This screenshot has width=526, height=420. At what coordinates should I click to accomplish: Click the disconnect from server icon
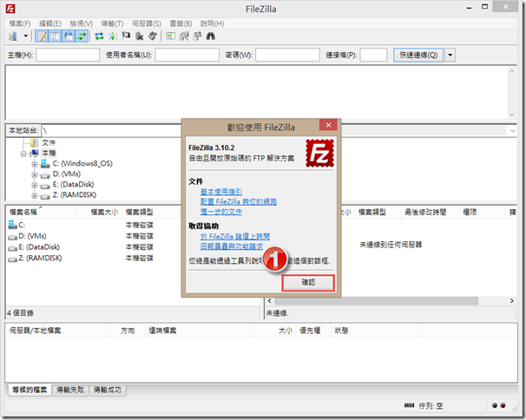pyautogui.click(x=139, y=36)
